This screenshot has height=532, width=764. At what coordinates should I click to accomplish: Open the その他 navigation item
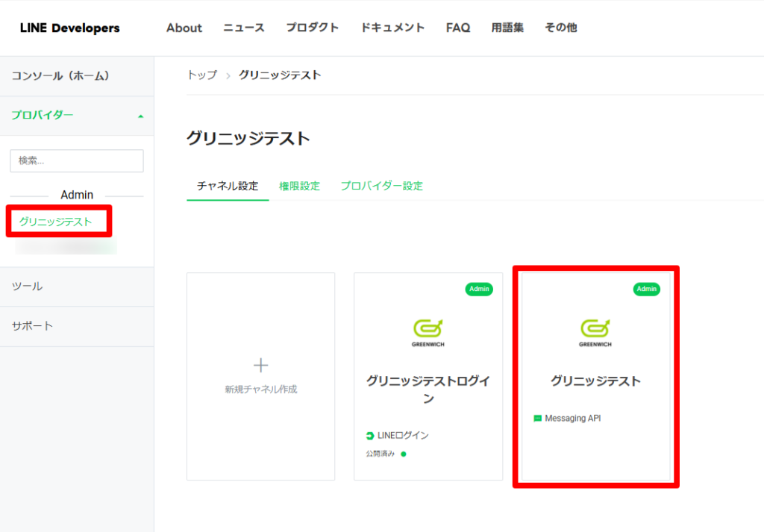tap(561, 28)
